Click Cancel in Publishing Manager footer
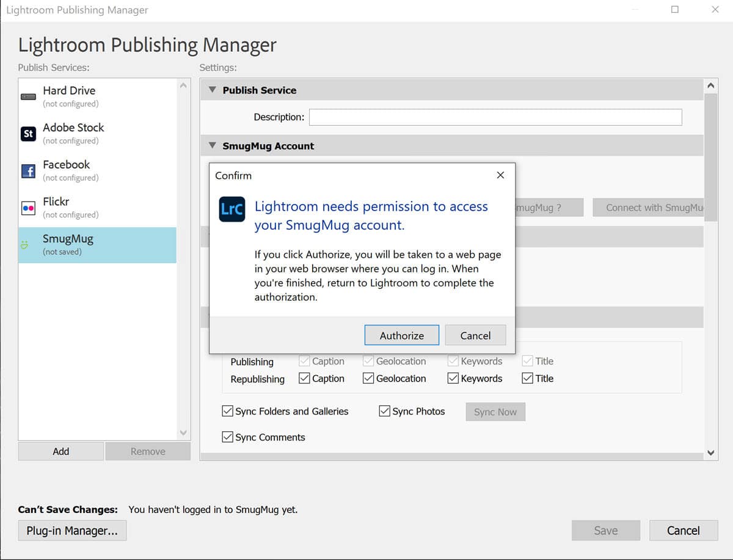733x560 pixels. [684, 531]
